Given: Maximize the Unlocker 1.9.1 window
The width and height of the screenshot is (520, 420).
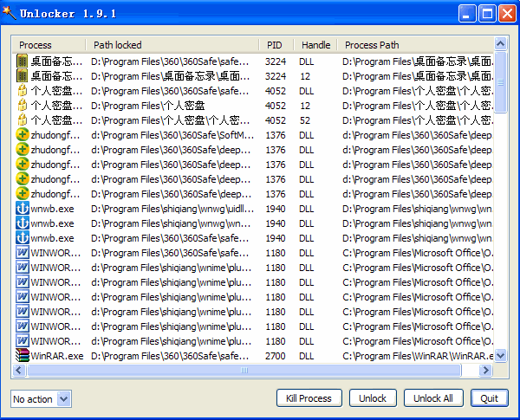Looking at the screenshot, I should point(487,13).
